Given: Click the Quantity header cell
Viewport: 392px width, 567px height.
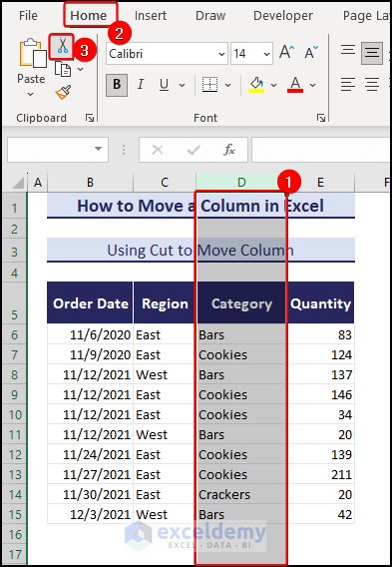Looking at the screenshot, I should coord(320,303).
